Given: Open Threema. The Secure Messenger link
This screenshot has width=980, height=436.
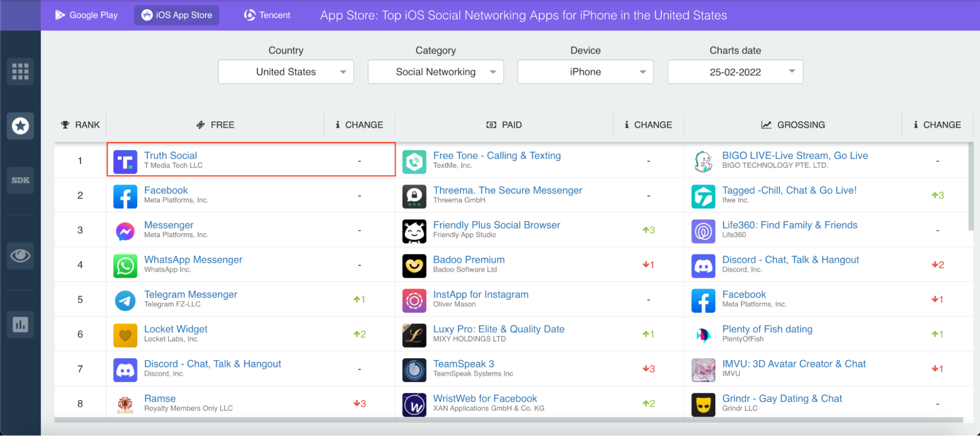Looking at the screenshot, I should (508, 190).
